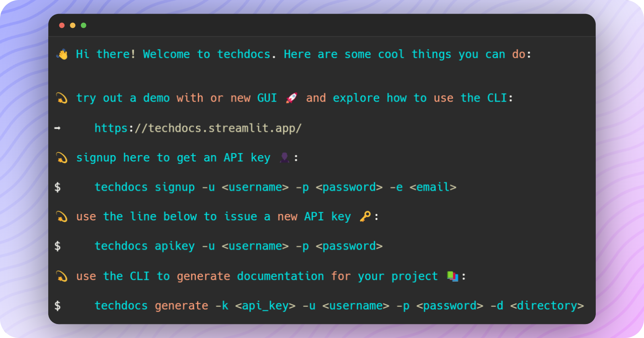
Task: Click the dollar prompt before techdocs signup
Action: tap(58, 187)
